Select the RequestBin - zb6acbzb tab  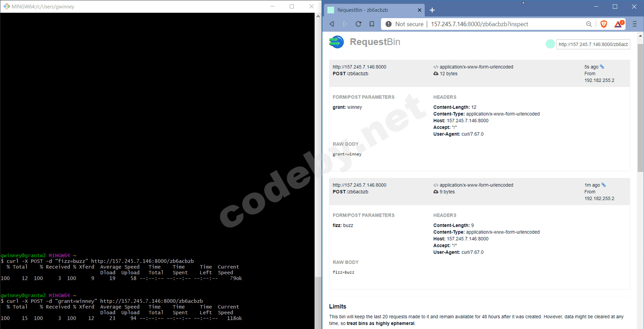374,10
